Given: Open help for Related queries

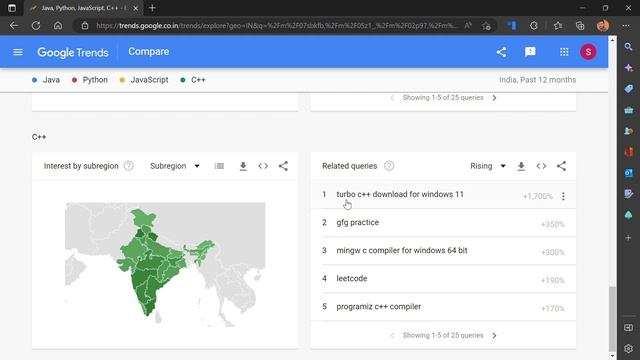Looking at the screenshot, I should pos(389,166).
